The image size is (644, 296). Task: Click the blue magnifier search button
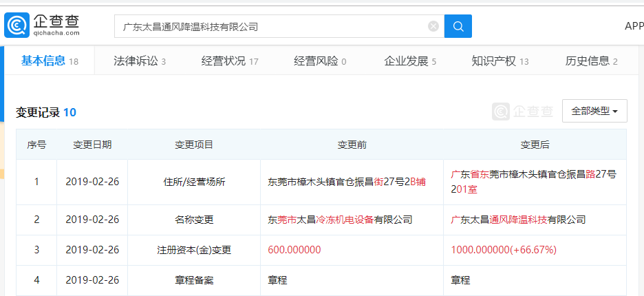[x=458, y=27]
